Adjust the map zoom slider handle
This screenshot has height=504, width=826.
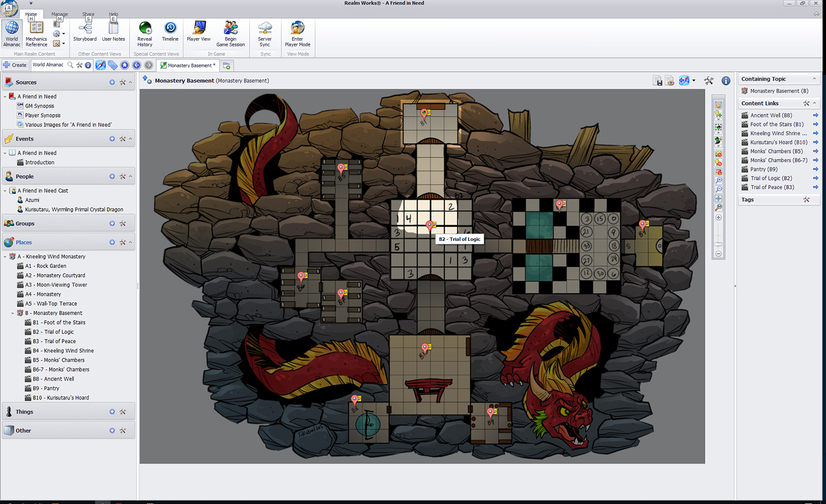pos(718,244)
